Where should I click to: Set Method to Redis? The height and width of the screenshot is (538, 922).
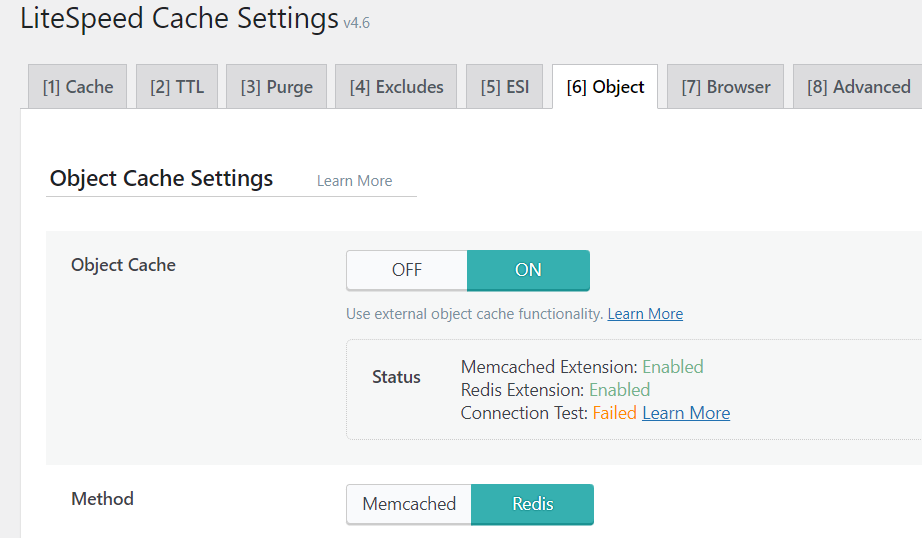pos(533,504)
